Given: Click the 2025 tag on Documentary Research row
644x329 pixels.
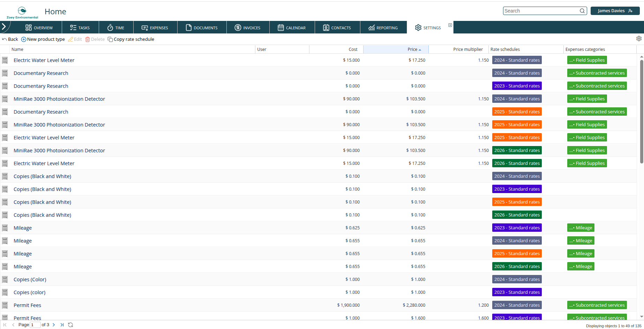Looking at the screenshot, I should (x=517, y=112).
